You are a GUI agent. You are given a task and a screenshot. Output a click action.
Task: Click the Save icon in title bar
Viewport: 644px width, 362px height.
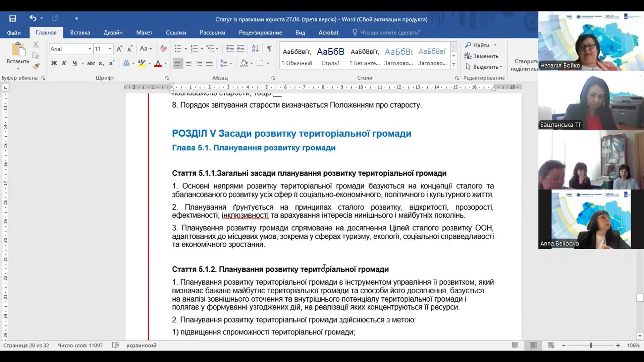coord(13,18)
